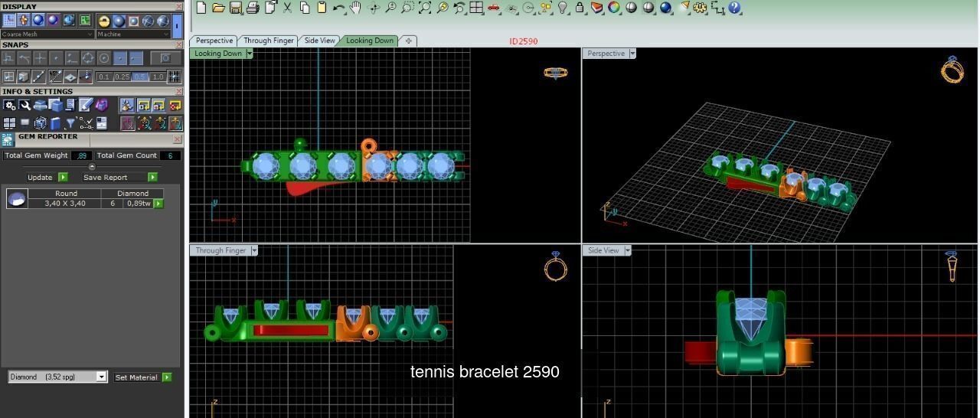This screenshot has height=418, width=980.
Task: Click the Copy icon in the top toolbar
Action: (x=305, y=8)
